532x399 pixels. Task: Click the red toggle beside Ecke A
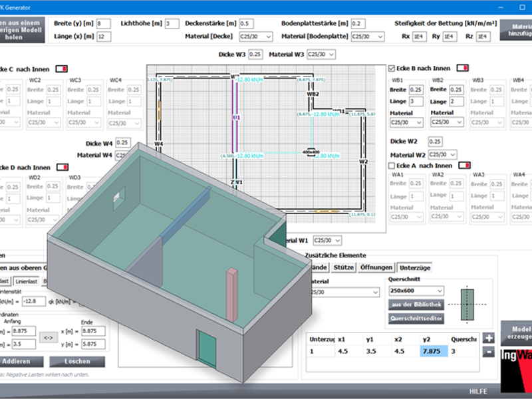[x=465, y=165]
